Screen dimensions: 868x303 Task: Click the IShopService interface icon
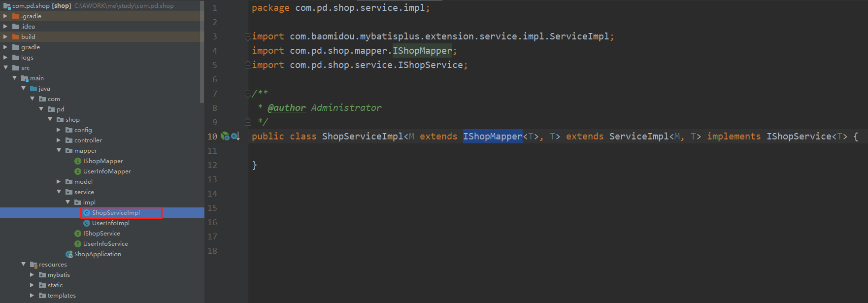[78, 234]
